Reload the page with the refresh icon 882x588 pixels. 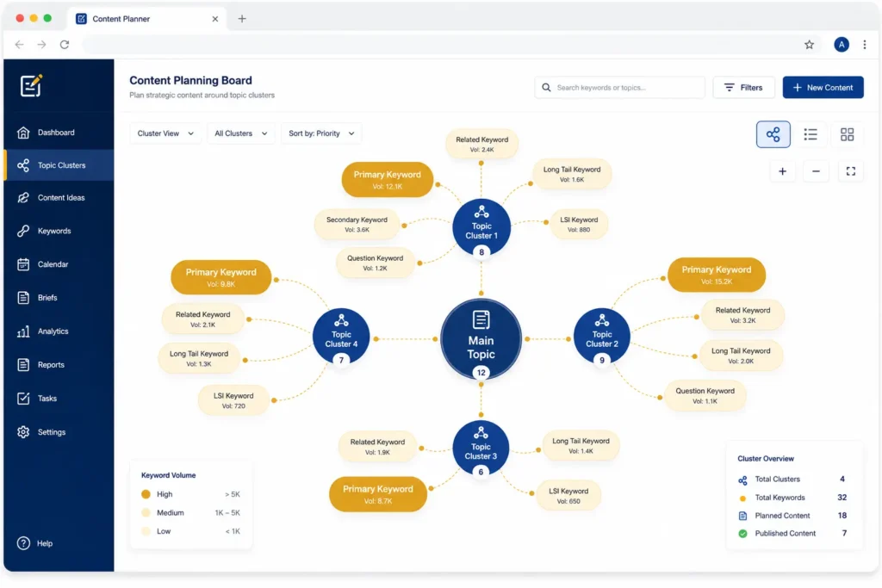coord(65,45)
